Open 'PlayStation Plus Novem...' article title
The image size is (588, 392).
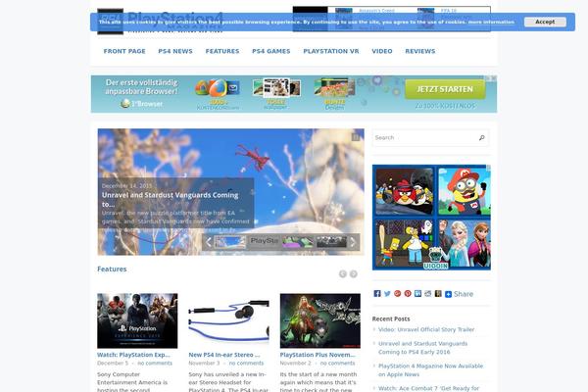[x=318, y=355]
